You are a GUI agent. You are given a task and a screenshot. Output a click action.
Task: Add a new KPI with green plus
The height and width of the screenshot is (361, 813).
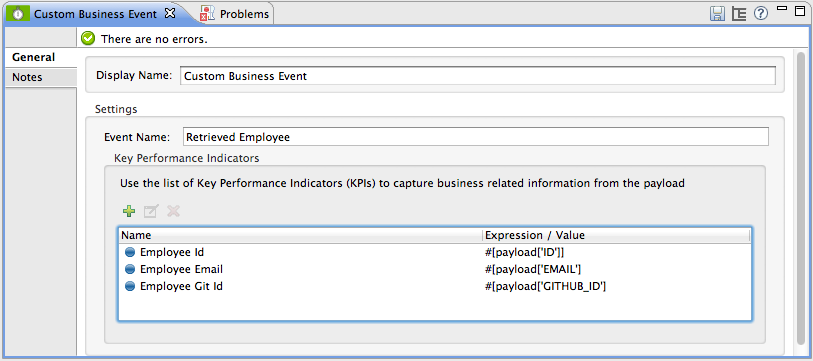pyautogui.click(x=129, y=211)
